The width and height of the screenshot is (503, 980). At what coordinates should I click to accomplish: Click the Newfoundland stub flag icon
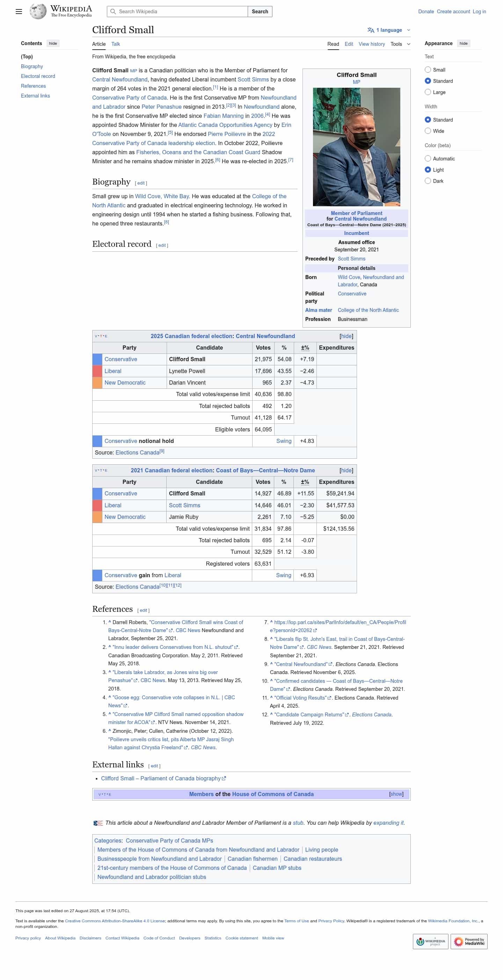pos(98,823)
